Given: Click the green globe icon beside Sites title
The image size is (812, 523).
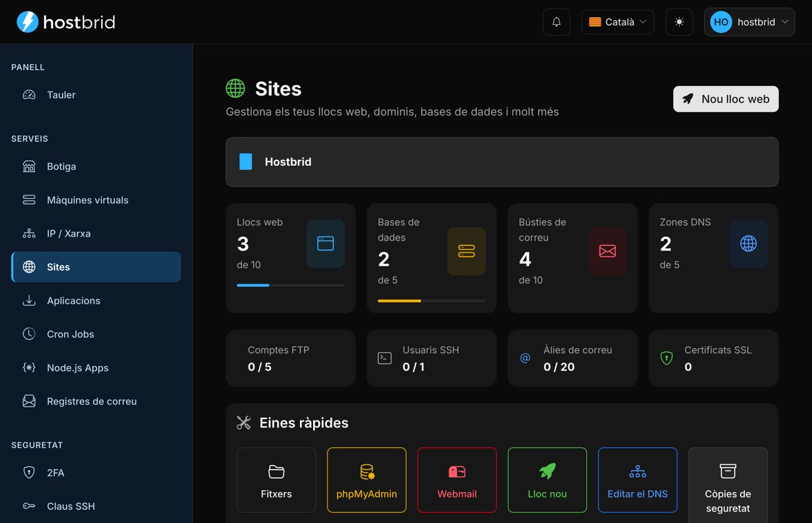Looking at the screenshot, I should (x=235, y=89).
